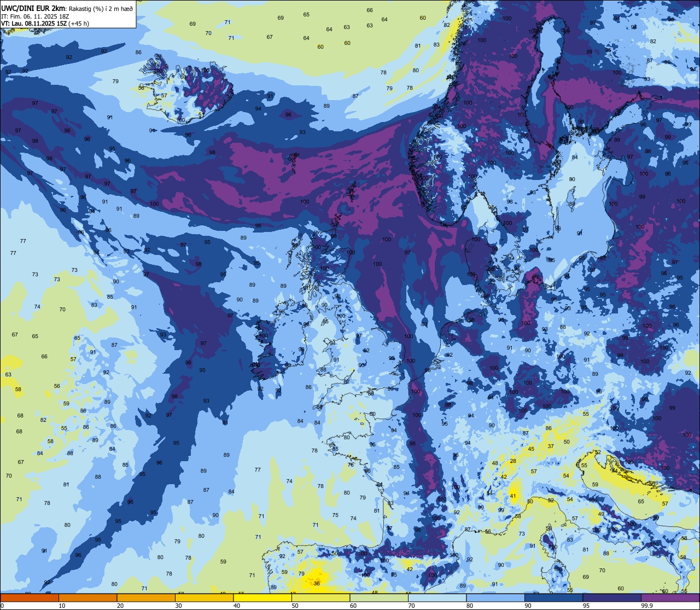Click the 'VT: Lau. 08.11.2025 15Z (+45 h)' line
The height and width of the screenshot is (610, 700).
click(x=45, y=24)
